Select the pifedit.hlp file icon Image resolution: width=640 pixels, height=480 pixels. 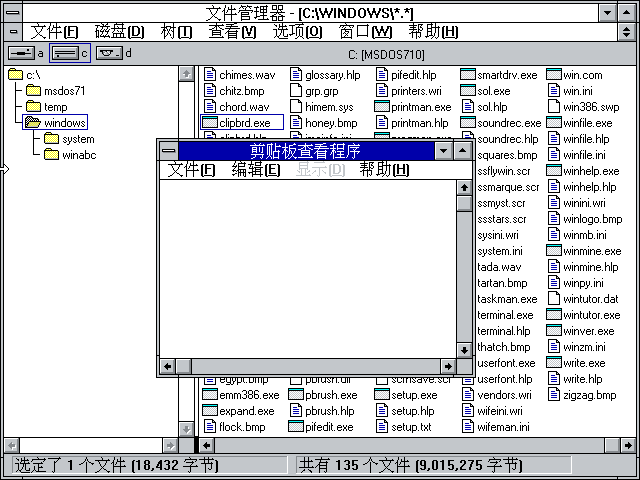[382, 75]
